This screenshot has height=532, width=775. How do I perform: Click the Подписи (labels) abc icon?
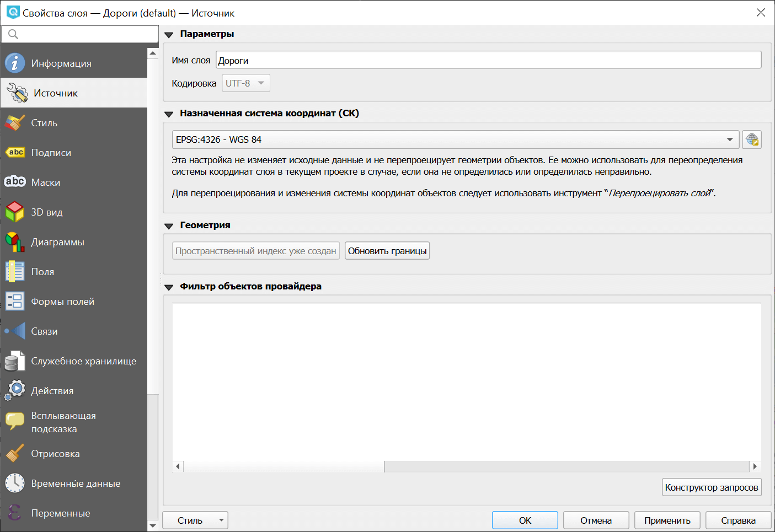coord(14,152)
